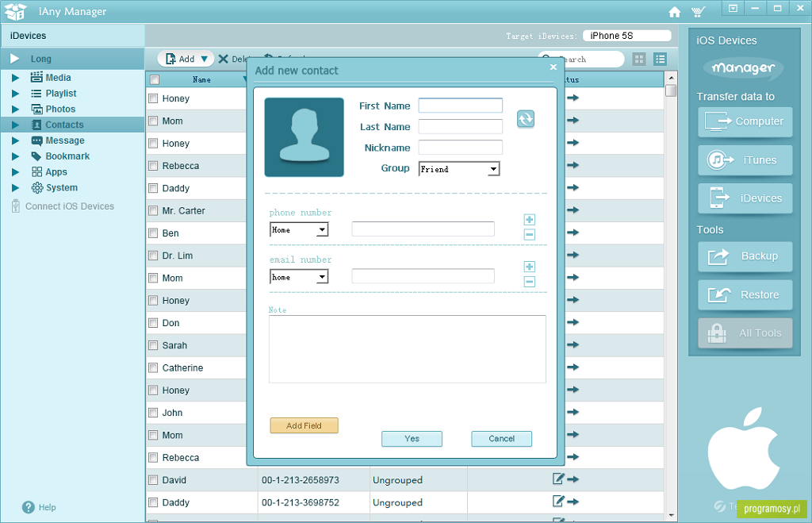The width and height of the screenshot is (812, 523).
Task: Open the Add button dropdown arrow
Action: 205,59
